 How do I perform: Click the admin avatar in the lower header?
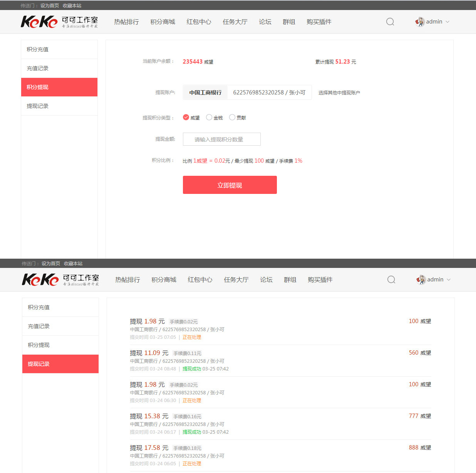point(421,279)
